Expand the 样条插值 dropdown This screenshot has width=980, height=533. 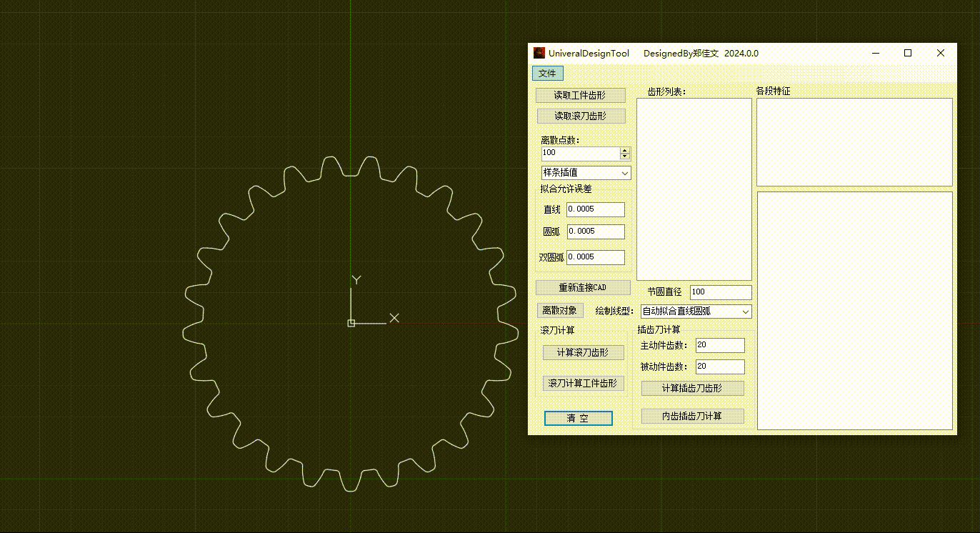tap(625, 173)
